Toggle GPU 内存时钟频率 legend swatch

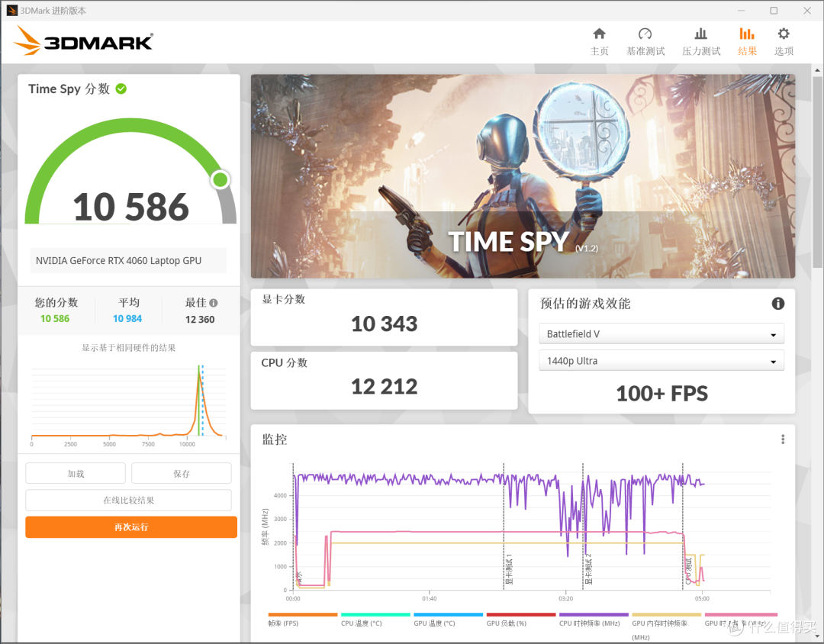click(x=666, y=614)
